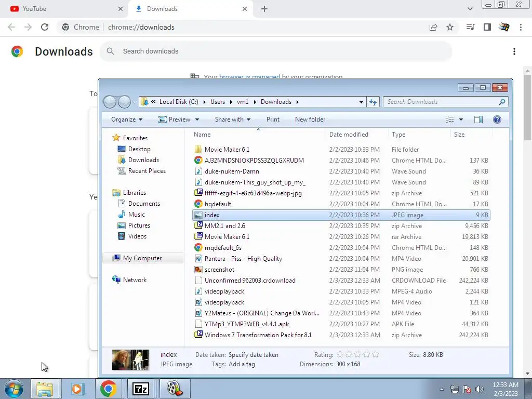The height and width of the screenshot is (399, 532).
Task: Sort by the Size column header
Action: point(472,135)
